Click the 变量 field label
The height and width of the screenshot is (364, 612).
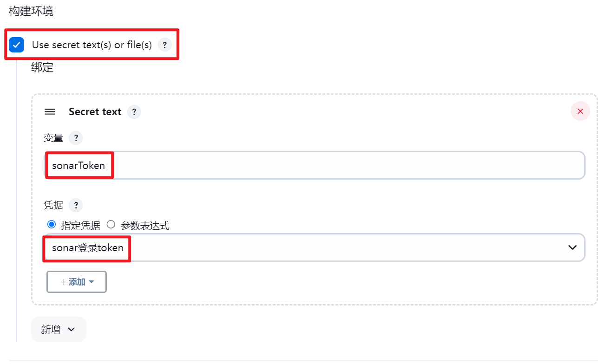tap(53, 138)
